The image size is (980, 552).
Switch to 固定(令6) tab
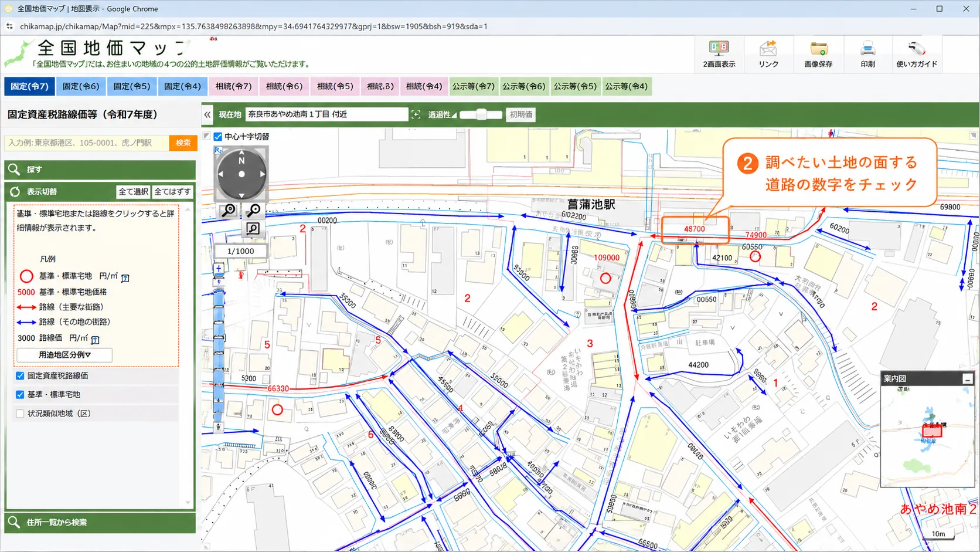click(x=81, y=86)
